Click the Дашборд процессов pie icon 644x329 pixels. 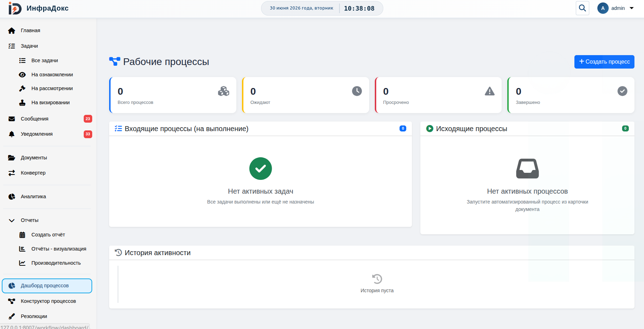pyautogui.click(x=12, y=286)
